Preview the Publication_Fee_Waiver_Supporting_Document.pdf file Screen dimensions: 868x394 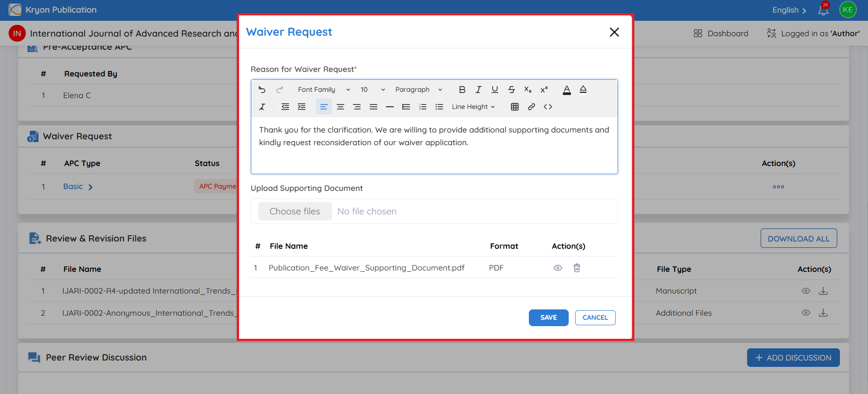coord(558,268)
